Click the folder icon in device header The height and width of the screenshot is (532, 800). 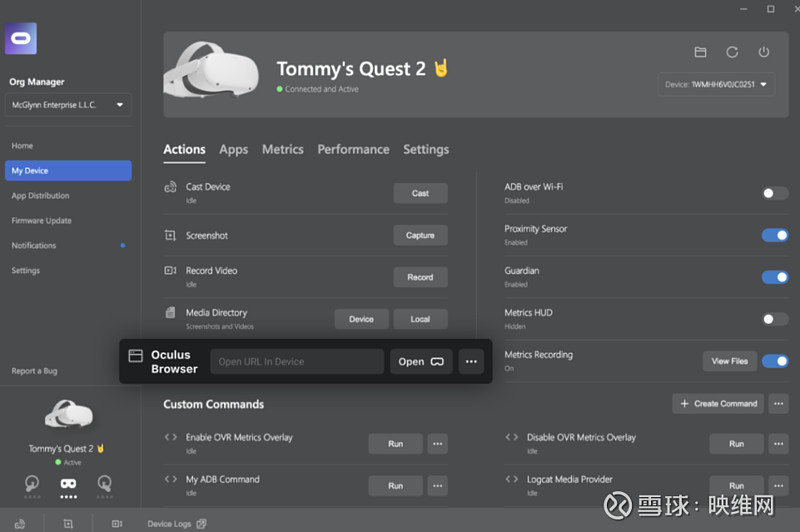tap(700, 52)
